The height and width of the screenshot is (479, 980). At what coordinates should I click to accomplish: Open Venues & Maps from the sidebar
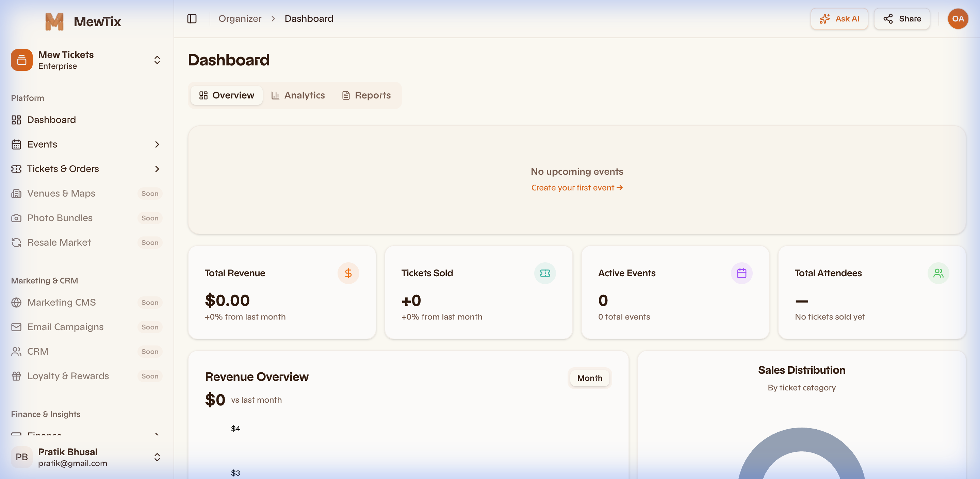[61, 193]
